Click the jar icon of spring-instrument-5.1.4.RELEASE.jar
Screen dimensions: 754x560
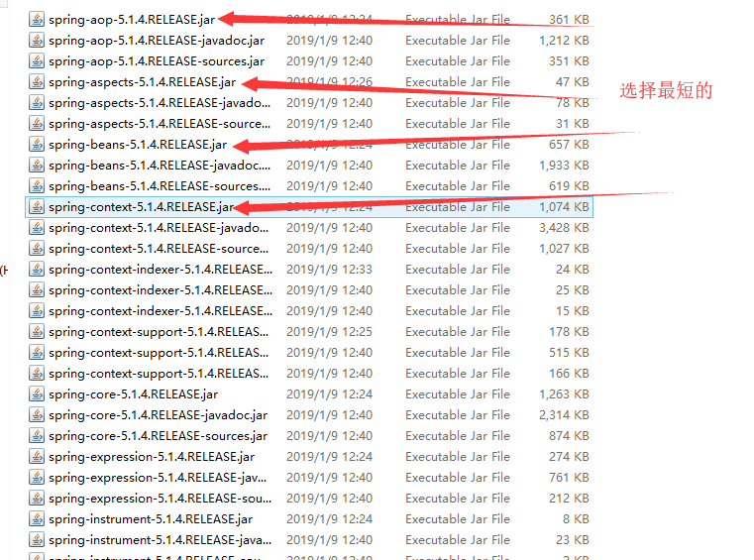pyautogui.click(x=37, y=519)
